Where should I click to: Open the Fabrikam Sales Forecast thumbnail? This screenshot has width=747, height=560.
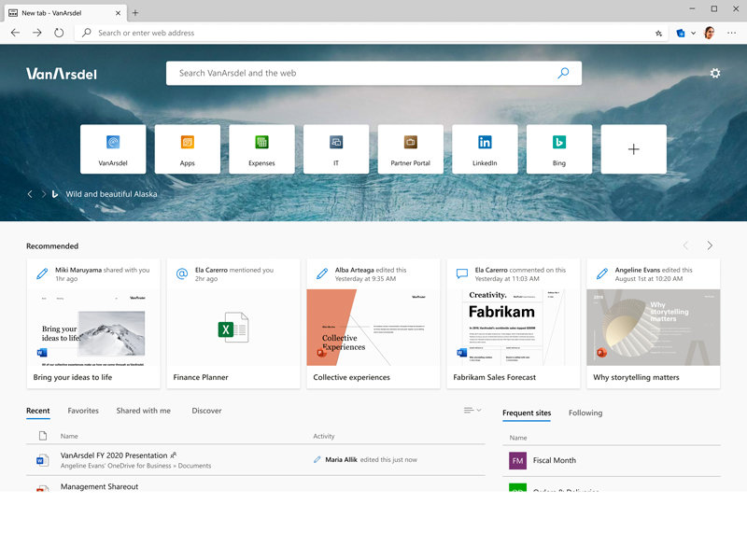513,327
